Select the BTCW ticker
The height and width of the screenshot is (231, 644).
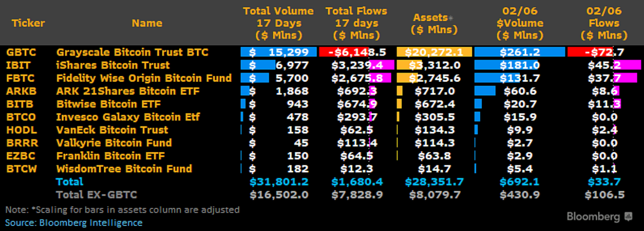point(21,168)
